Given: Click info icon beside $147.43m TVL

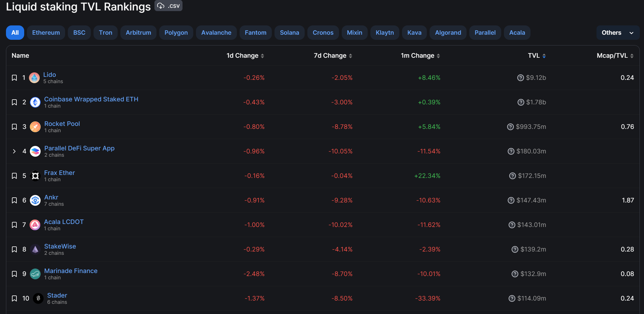Looking at the screenshot, I should tap(511, 200).
